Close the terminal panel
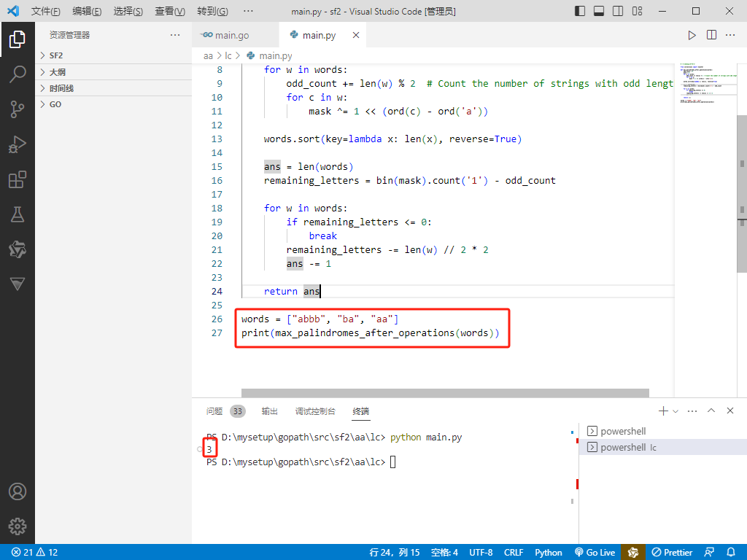 coord(729,411)
